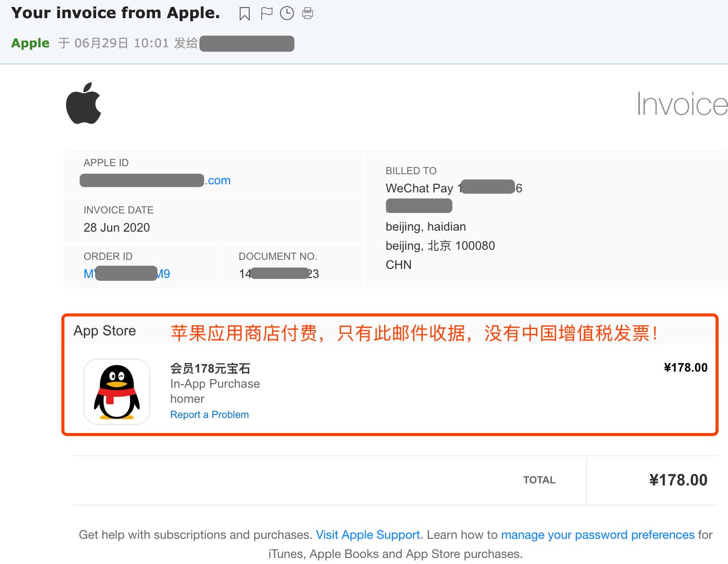Open the Order ID link
Image resolution: width=728 pixels, height=564 pixels.
click(x=127, y=274)
